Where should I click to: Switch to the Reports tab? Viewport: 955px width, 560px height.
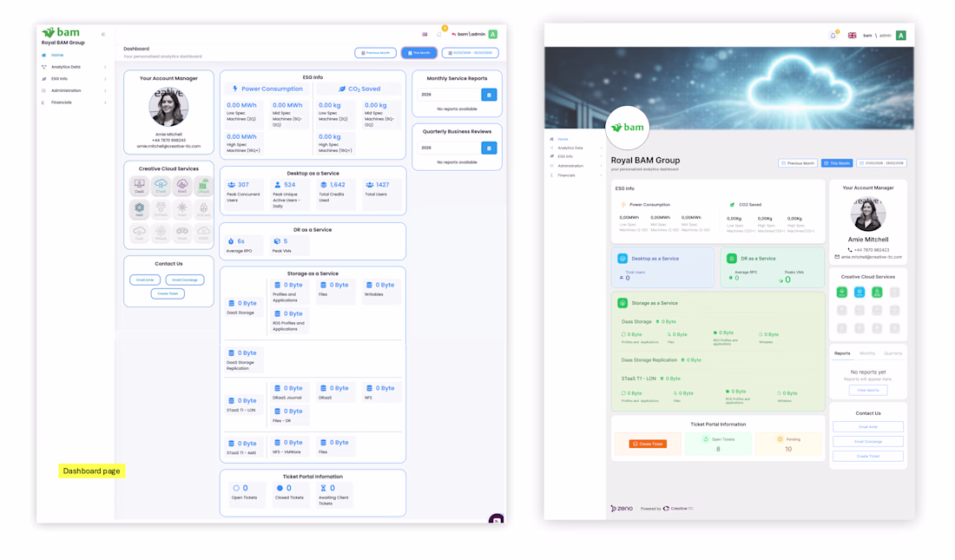(x=842, y=353)
